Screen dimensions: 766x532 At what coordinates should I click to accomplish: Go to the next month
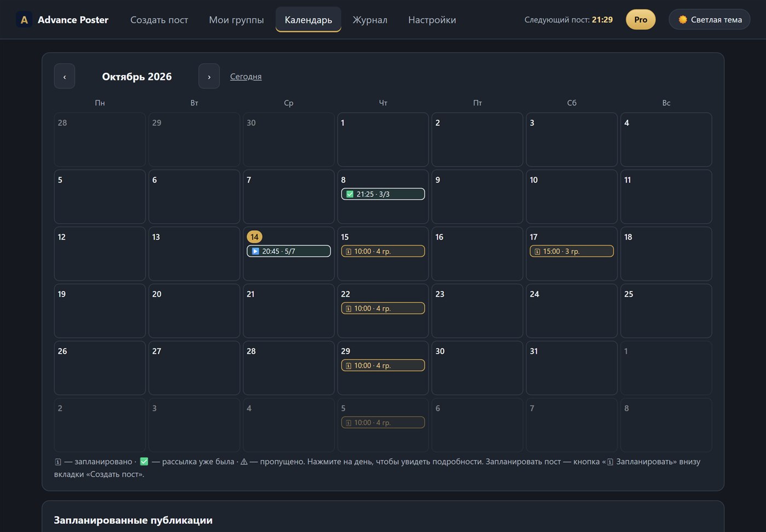209,77
